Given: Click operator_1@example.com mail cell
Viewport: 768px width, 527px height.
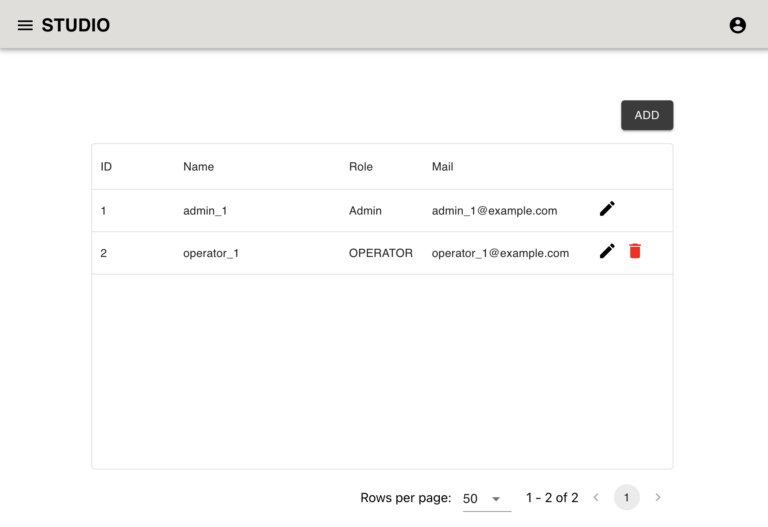Looking at the screenshot, I should [500, 254].
